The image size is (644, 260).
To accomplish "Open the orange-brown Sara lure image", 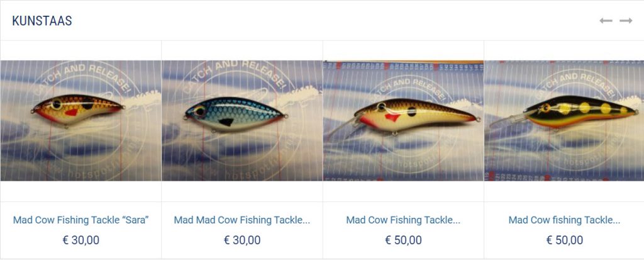I will click(x=80, y=120).
